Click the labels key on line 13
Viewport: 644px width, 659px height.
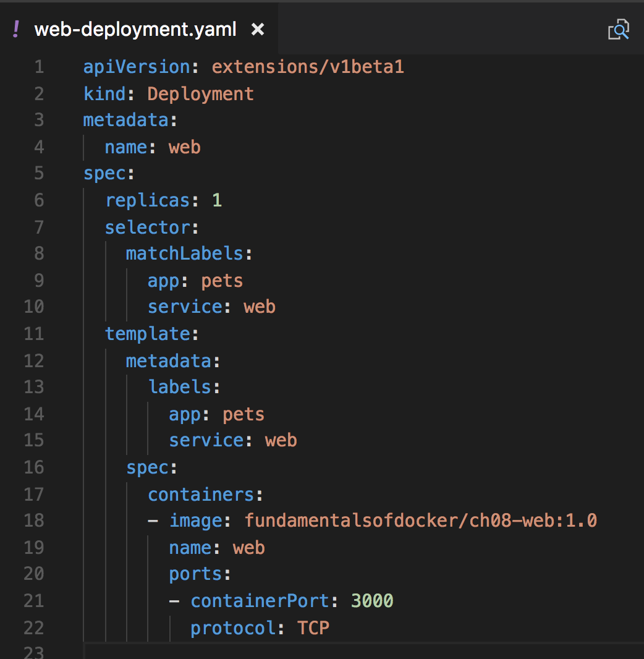(180, 387)
